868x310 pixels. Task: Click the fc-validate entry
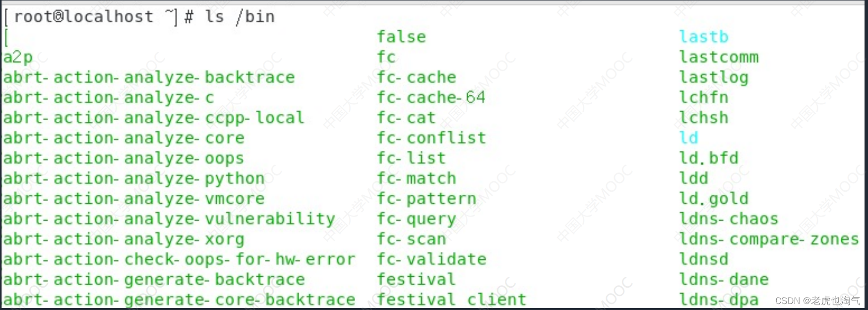tap(431, 259)
